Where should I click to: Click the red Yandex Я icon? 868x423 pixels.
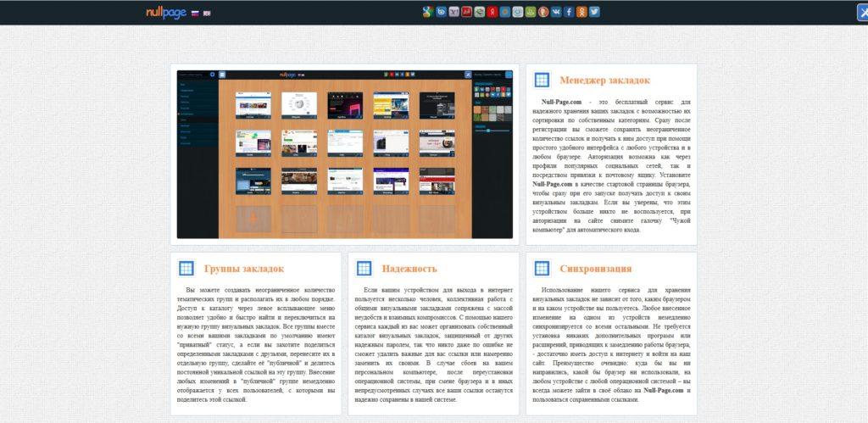(x=492, y=12)
